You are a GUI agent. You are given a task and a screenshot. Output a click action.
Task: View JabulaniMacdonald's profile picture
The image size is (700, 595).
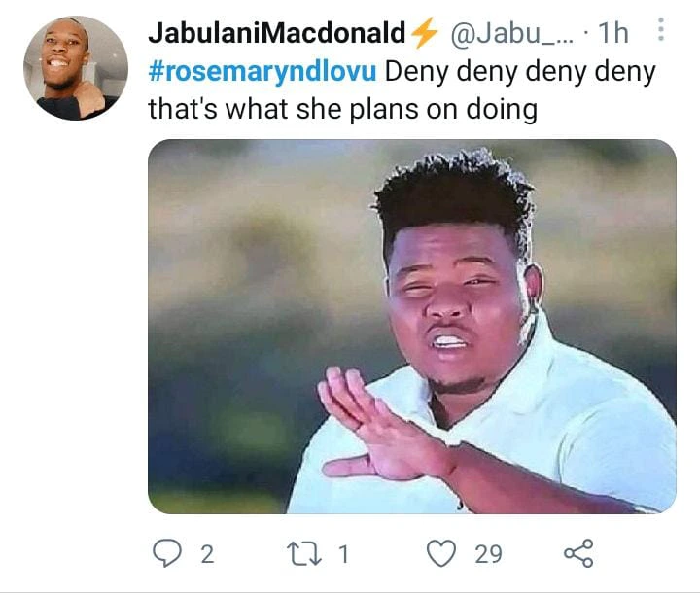pyautogui.click(x=76, y=68)
